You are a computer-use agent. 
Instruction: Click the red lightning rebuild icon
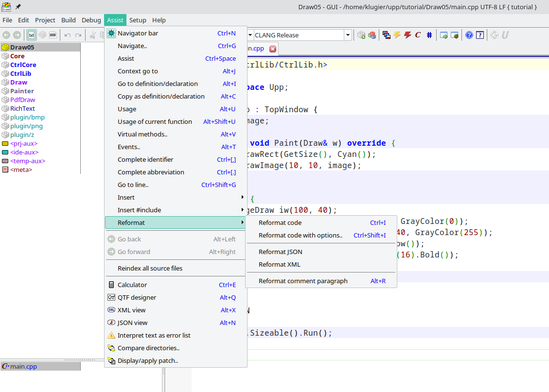point(407,35)
